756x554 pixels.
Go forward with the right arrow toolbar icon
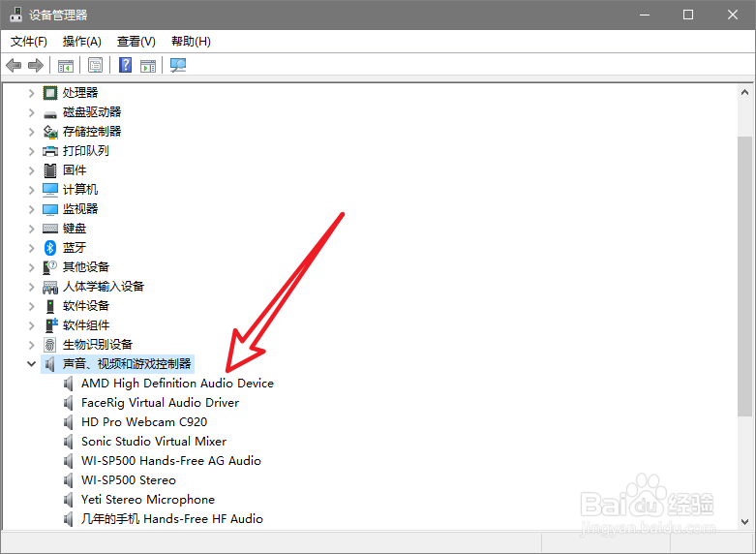pyautogui.click(x=36, y=65)
